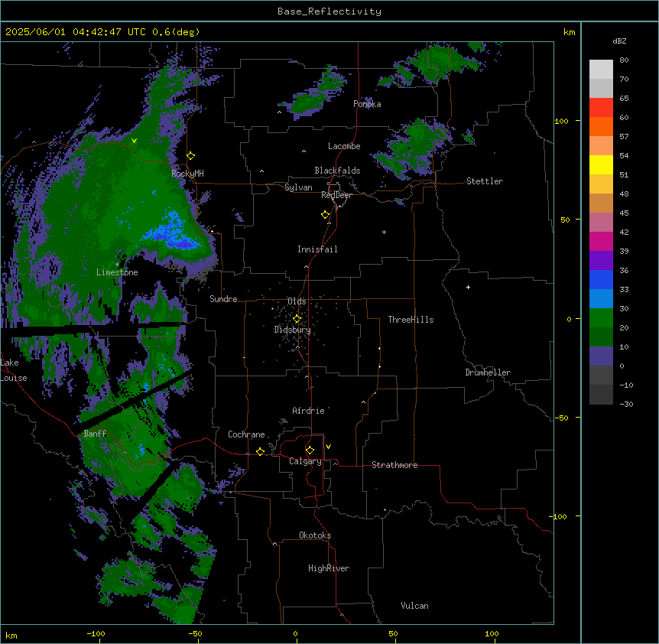Image resolution: width=659 pixels, height=644 pixels.
Task: Click the Okotoks city label
Action: coord(315,535)
